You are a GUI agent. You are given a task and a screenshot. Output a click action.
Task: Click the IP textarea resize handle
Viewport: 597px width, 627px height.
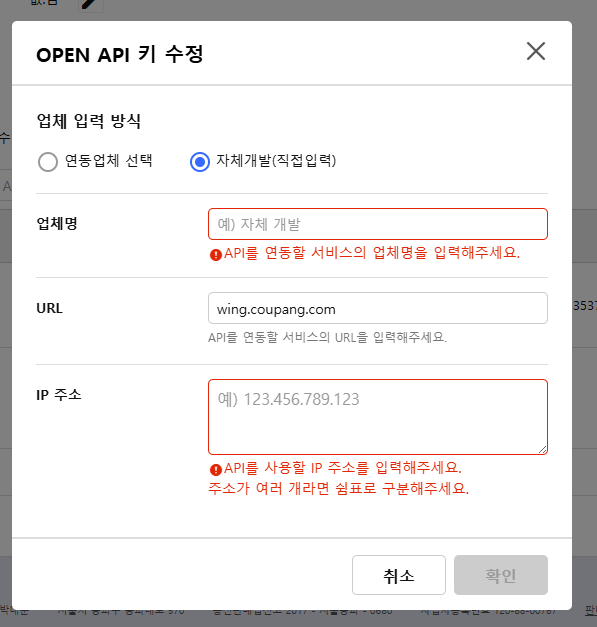(542, 449)
